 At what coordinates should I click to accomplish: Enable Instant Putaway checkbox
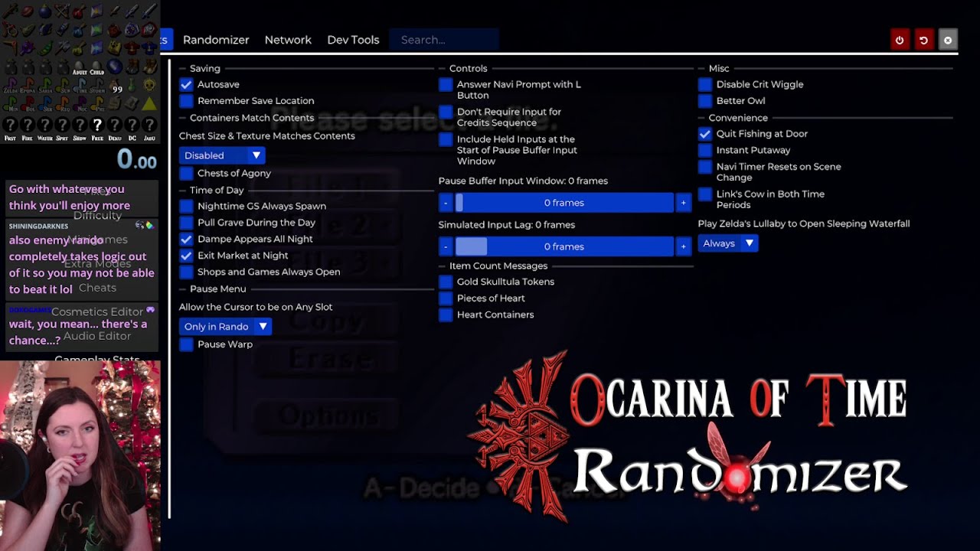pyautogui.click(x=705, y=150)
